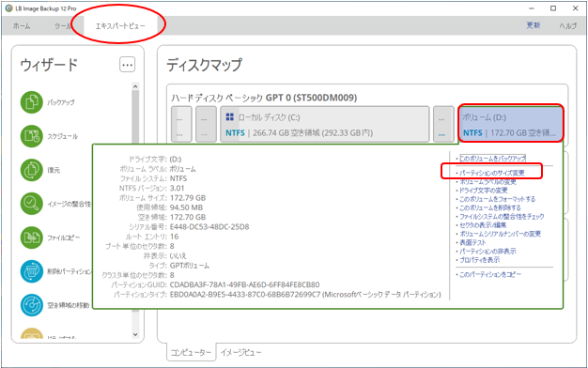Click the wizard list scroll-down arrow
The height and width of the screenshot is (368, 588).
coord(135,334)
